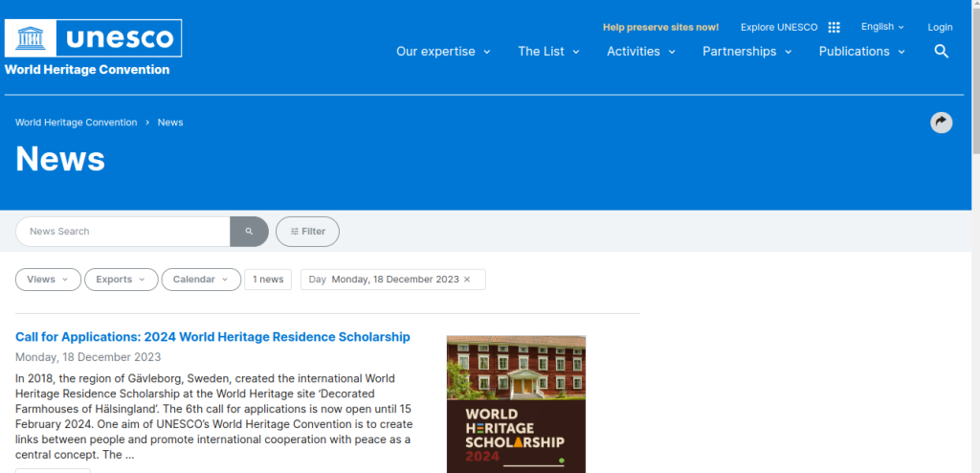The image size is (980, 473).
Task: Expand The List menu
Action: (x=548, y=52)
